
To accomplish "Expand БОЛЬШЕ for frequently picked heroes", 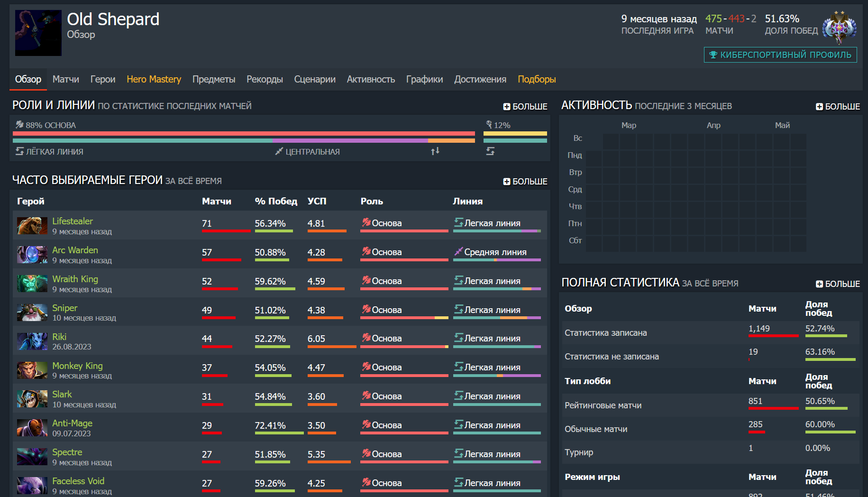I will pyautogui.click(x=525, y=181).
